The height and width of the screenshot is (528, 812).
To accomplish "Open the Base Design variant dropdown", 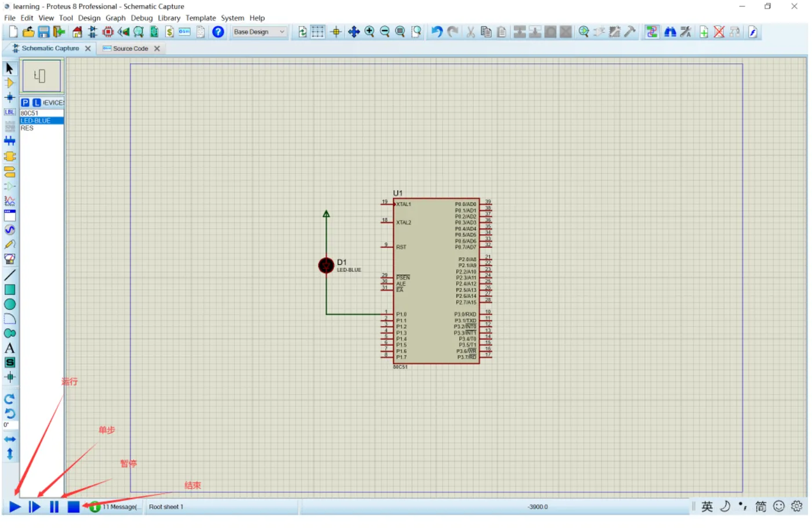I will [259, 32].
